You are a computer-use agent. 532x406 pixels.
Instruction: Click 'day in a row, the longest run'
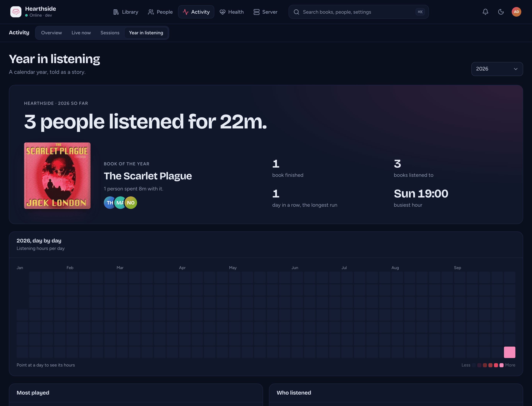coord(305,205)
